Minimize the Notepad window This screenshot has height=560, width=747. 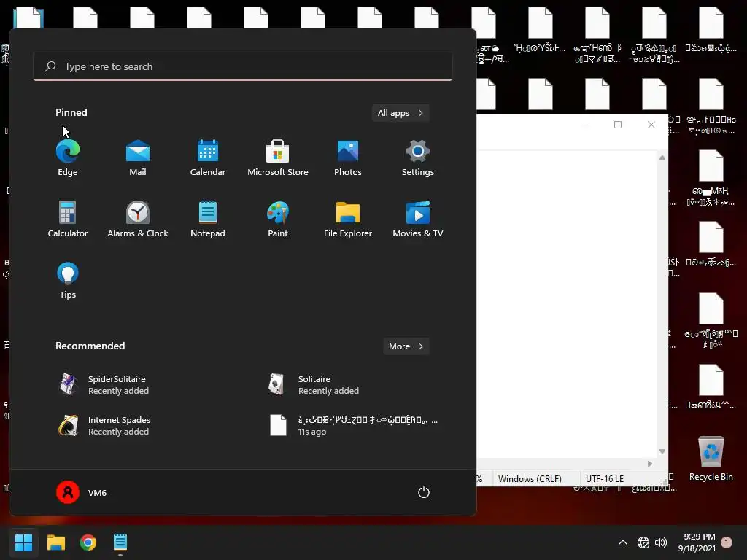(585, 125)
